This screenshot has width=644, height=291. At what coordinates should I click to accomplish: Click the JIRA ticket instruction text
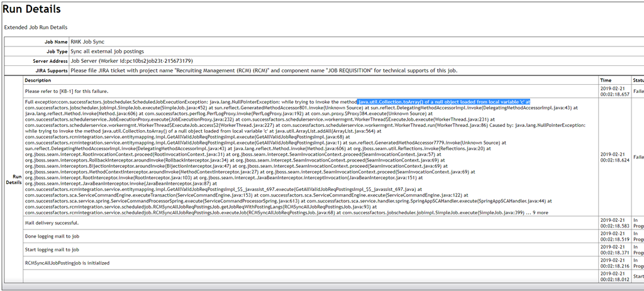tap(264, 70)
